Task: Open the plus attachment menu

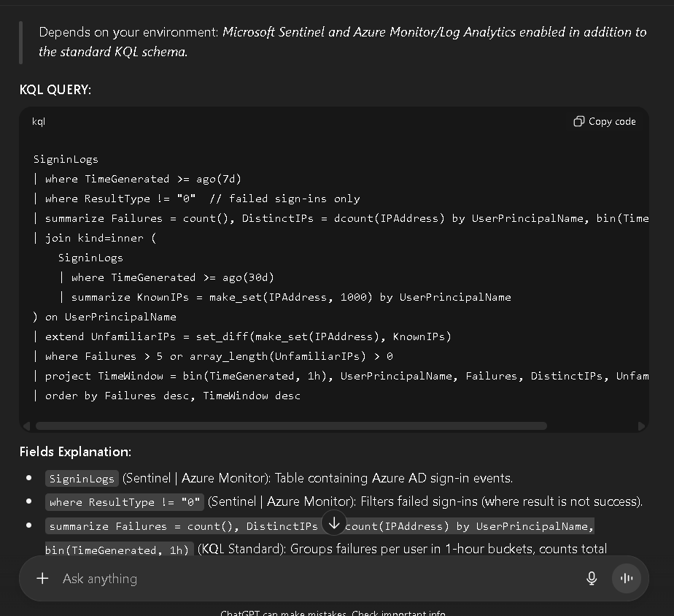Action: 42,579
